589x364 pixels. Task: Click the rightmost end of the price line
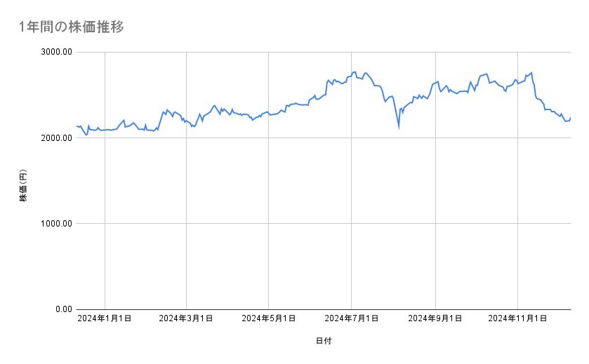(x=570, y=118)
